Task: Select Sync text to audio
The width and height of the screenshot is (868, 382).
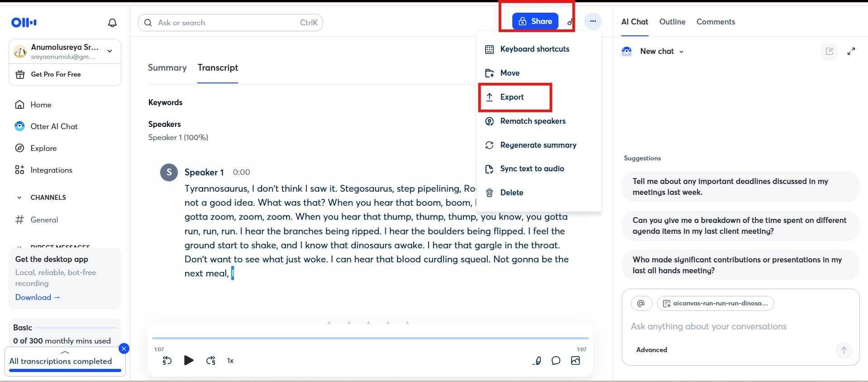Action: tap(539, 169)
